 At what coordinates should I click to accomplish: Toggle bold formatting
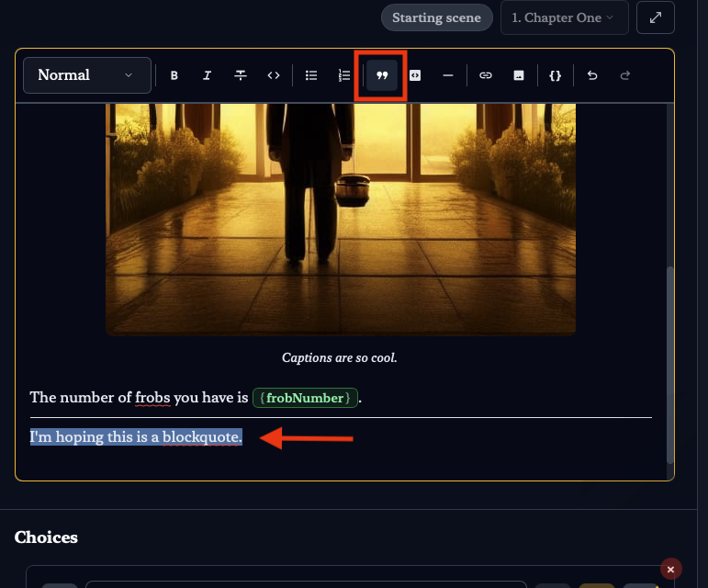tap(174, 75)
